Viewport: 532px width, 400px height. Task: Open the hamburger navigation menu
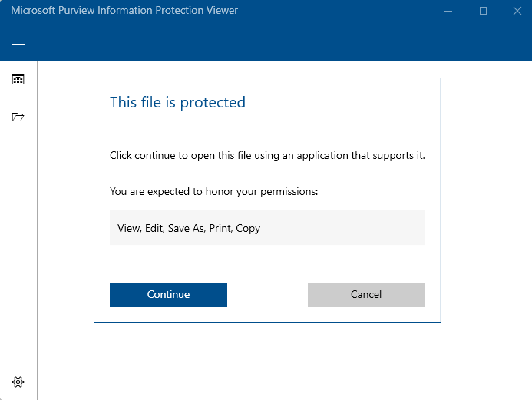[18, 41]
